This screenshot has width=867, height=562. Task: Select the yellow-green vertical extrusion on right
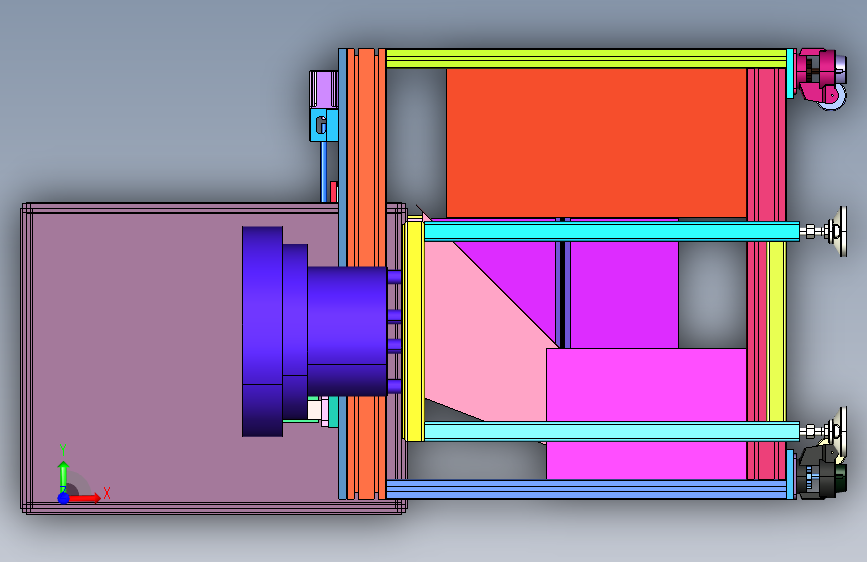777,331
